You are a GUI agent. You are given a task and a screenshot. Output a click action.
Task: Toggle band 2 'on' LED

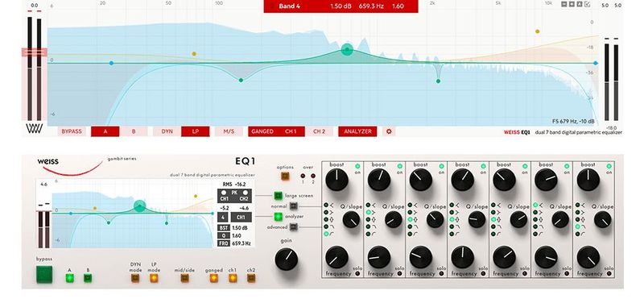399,166
